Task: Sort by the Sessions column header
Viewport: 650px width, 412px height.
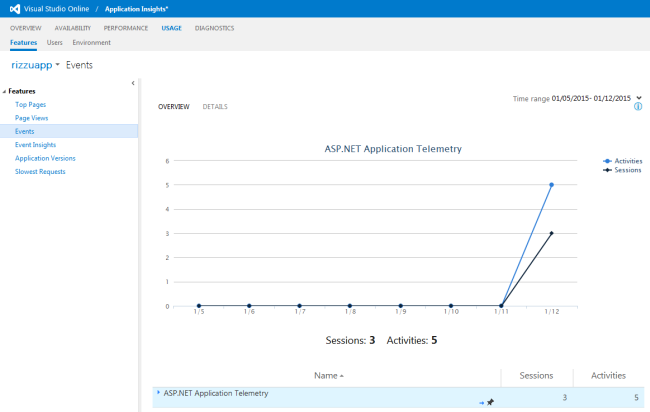Action: (x=537, y=375)
